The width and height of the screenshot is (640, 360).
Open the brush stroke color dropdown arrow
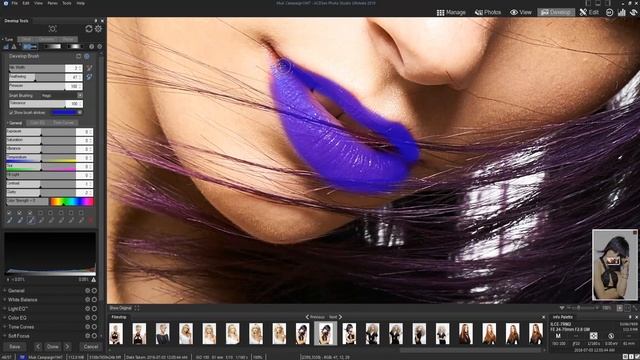pos(80,112)
